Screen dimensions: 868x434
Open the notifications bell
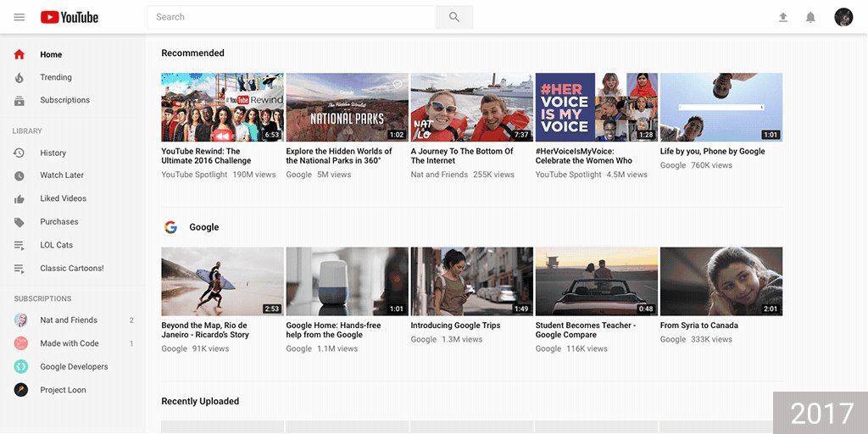pos(810,17)
